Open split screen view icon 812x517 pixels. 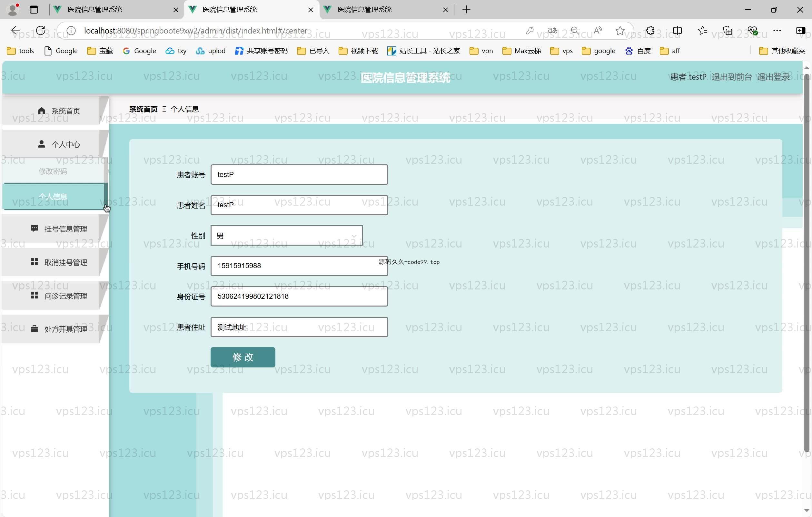tap(677, 31)
